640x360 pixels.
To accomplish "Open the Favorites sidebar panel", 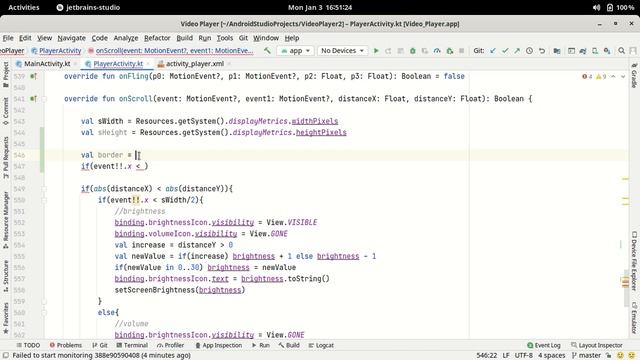I will pos(6,318).
